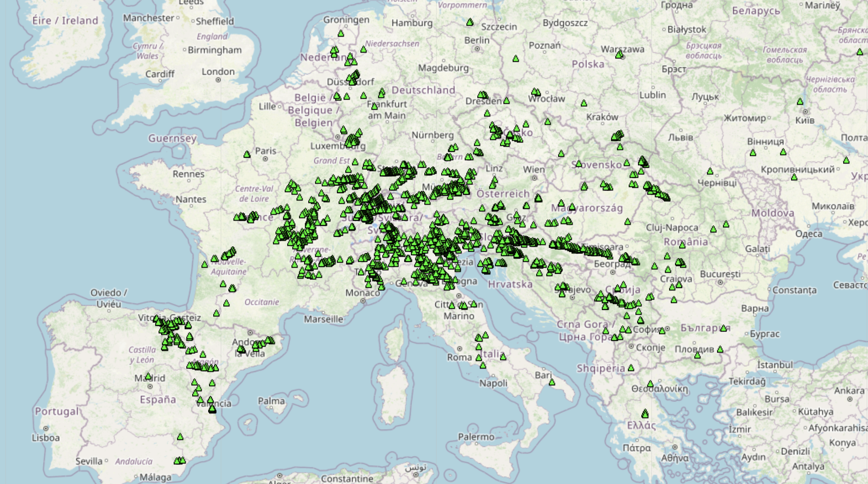The width and height of the screenshot is (868, 484).
Task: Click the Paris city label
Action: [266, 150]
